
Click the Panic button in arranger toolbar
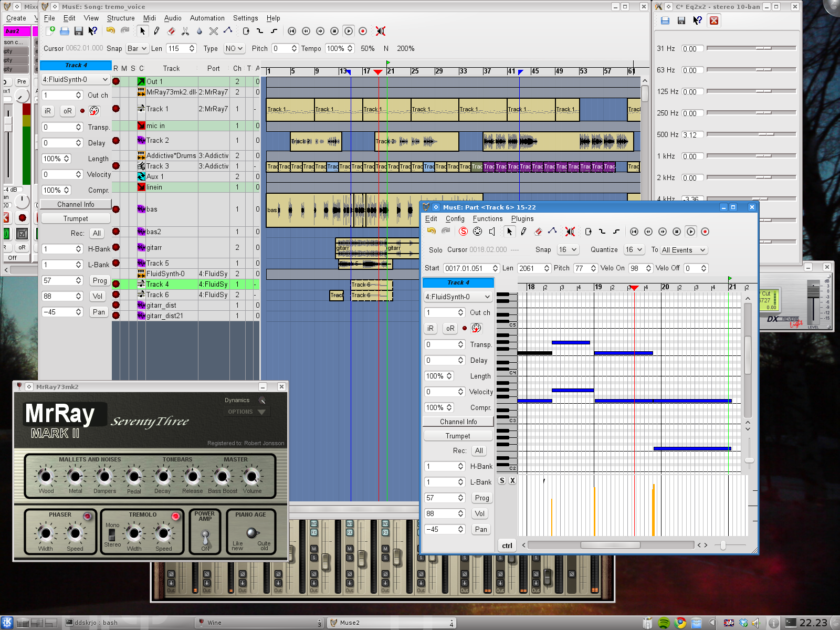tap(381, 31)
